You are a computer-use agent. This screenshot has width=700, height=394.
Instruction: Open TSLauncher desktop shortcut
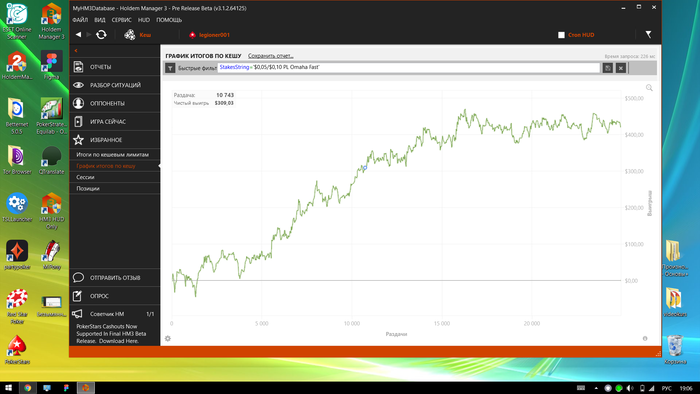click(17, 207)
